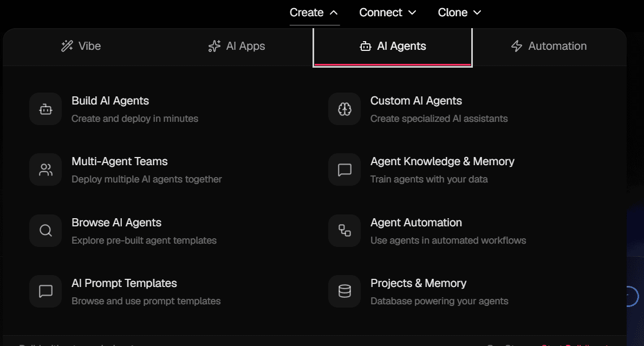Switch to the Vibe tab
Viewport: 644px width, 346px height.
(81, 46)
